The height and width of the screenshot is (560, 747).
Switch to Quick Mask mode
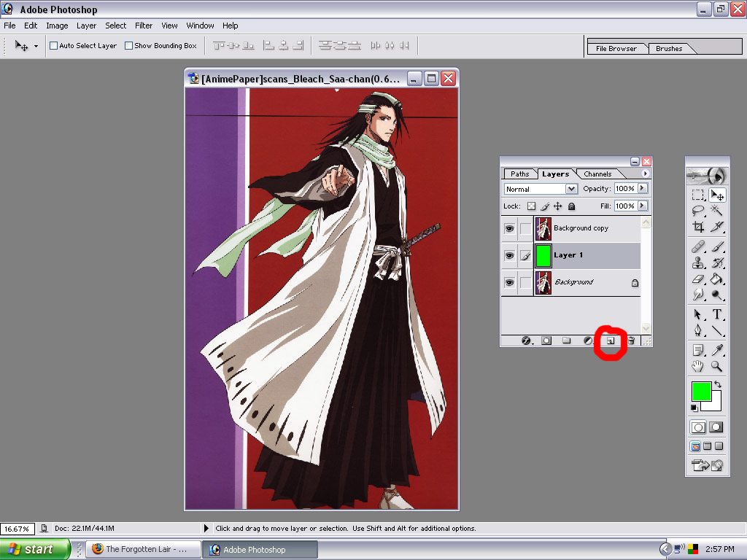pyautogui.click(x=716, y=427)
